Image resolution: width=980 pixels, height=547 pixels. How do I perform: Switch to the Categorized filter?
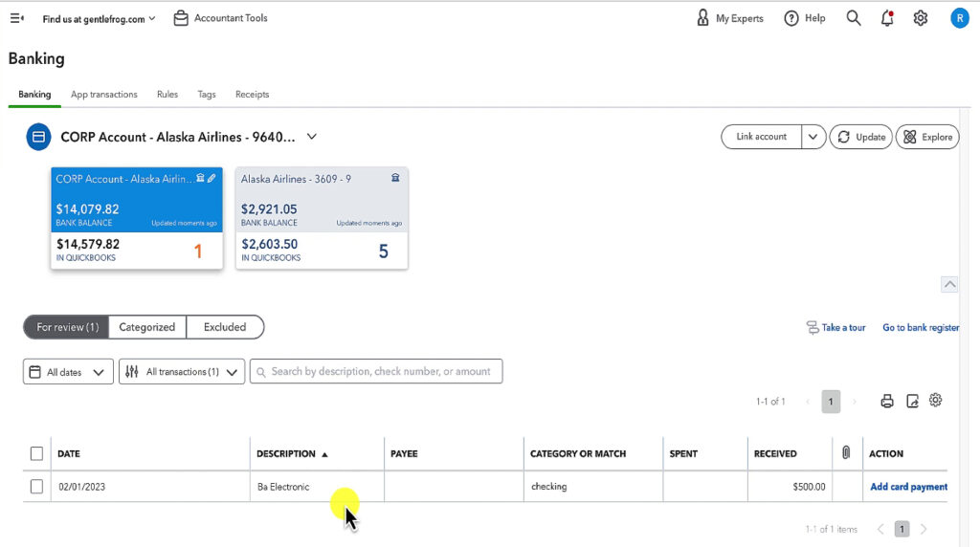[x=146, y=327]
